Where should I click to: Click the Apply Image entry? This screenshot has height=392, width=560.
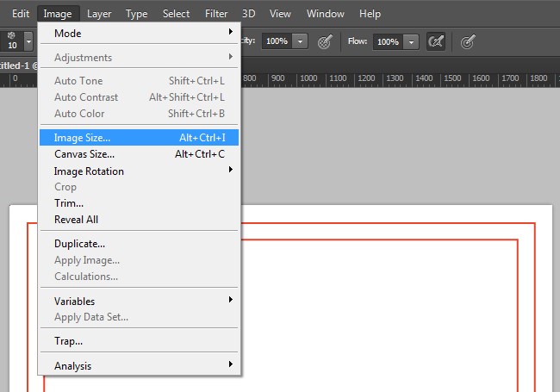tap(139, 260)
